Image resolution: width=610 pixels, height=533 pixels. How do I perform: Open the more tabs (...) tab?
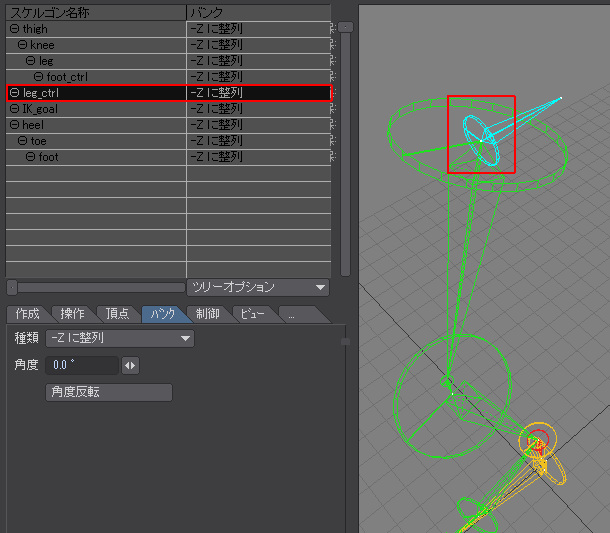(x=298, y=314)
